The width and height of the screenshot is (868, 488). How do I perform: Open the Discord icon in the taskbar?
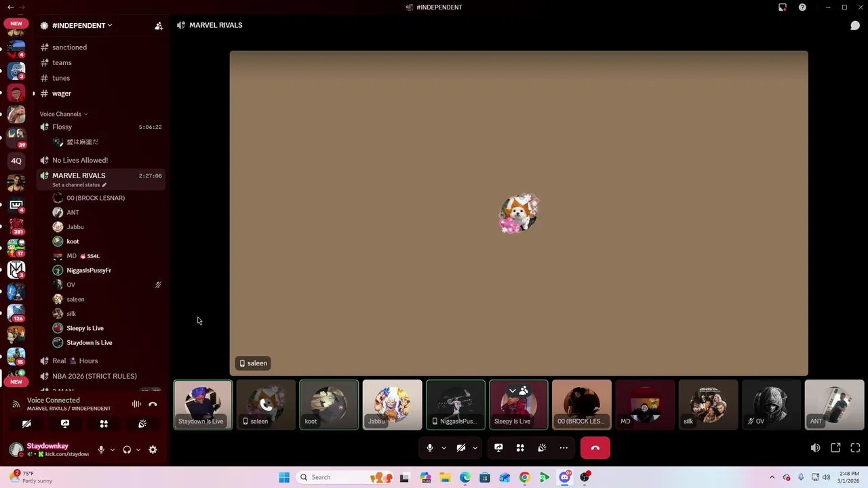565,477
